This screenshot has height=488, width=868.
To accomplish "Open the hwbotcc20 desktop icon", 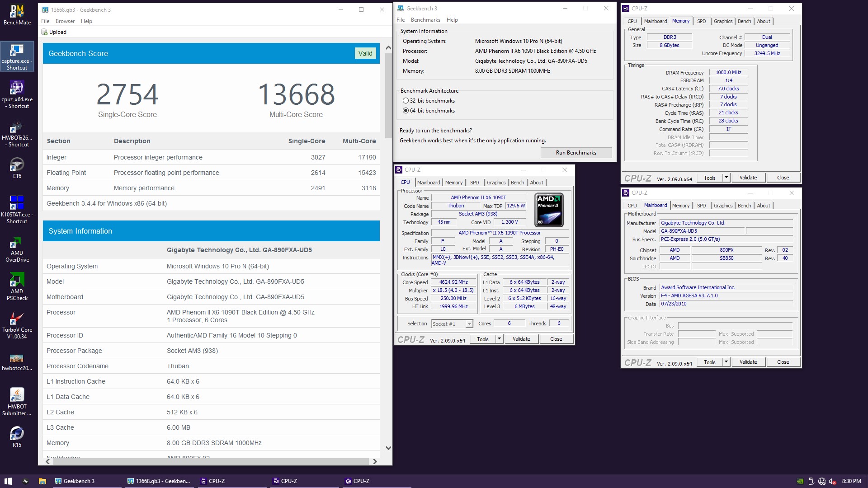I will pyautogui.click(x=17, y=362).
